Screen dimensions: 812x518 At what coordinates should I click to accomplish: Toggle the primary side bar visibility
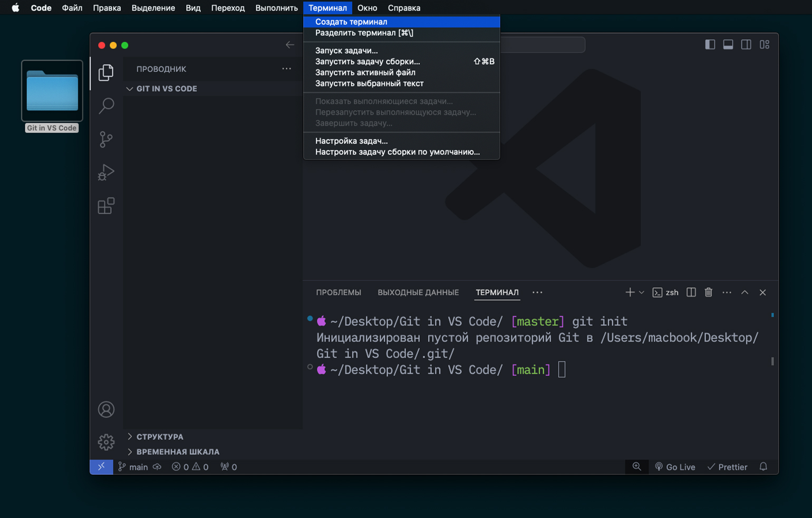tap(710, 45)
